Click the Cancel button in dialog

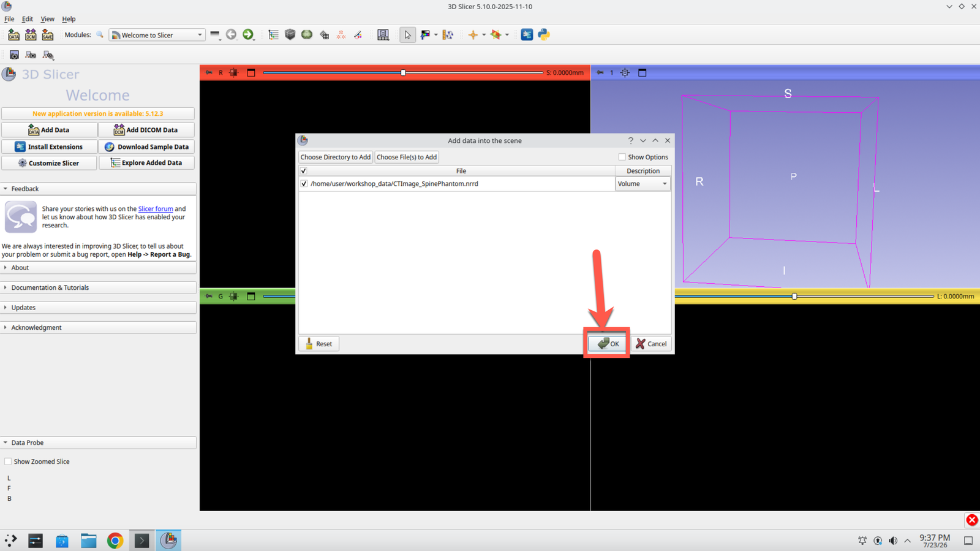651,344
